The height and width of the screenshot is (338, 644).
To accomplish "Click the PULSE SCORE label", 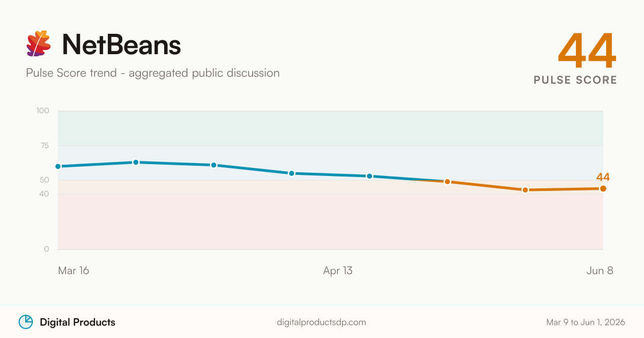I will (x=575, y=80).
